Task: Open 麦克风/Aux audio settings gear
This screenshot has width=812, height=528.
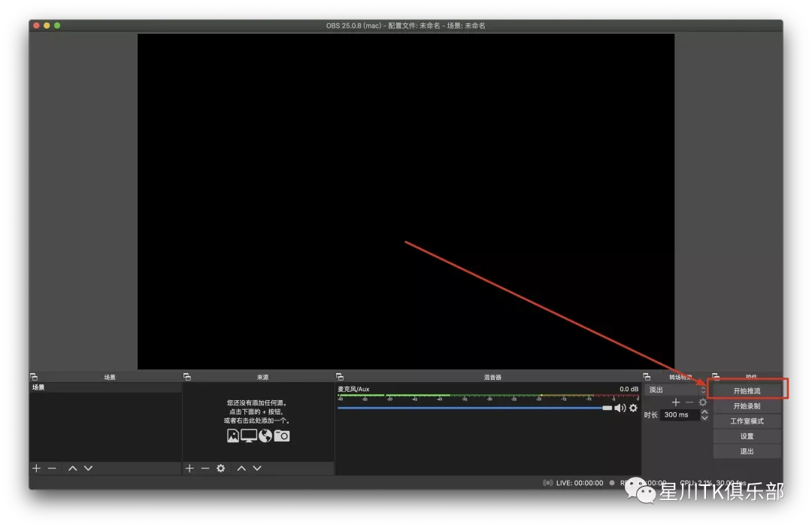Action: [633, 408]
